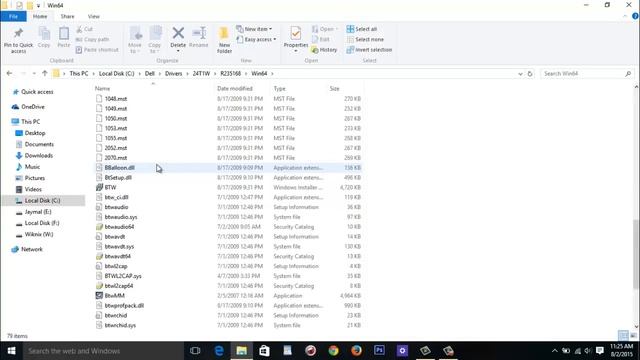Open the Properties dropdown arrow
The width and height of the screenshot is (640, 360).
(x=296, y=51)
